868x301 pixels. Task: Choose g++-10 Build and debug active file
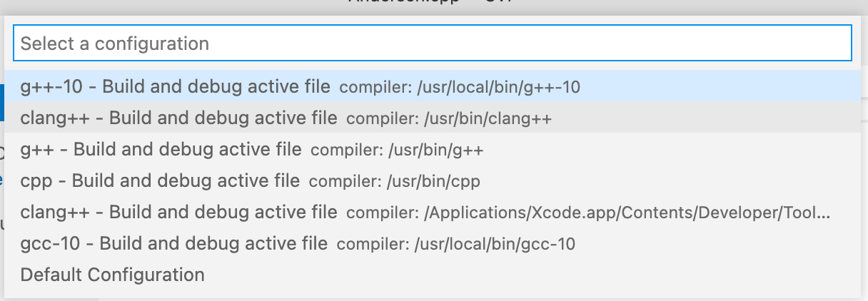[433, 87]
